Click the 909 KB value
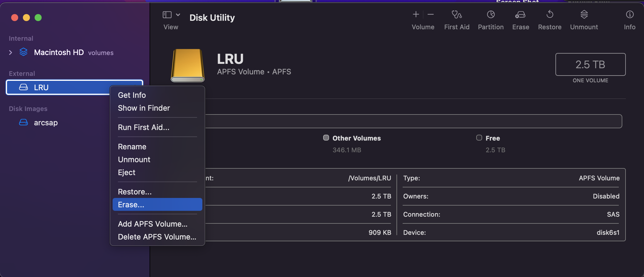 tap(380, 232)
